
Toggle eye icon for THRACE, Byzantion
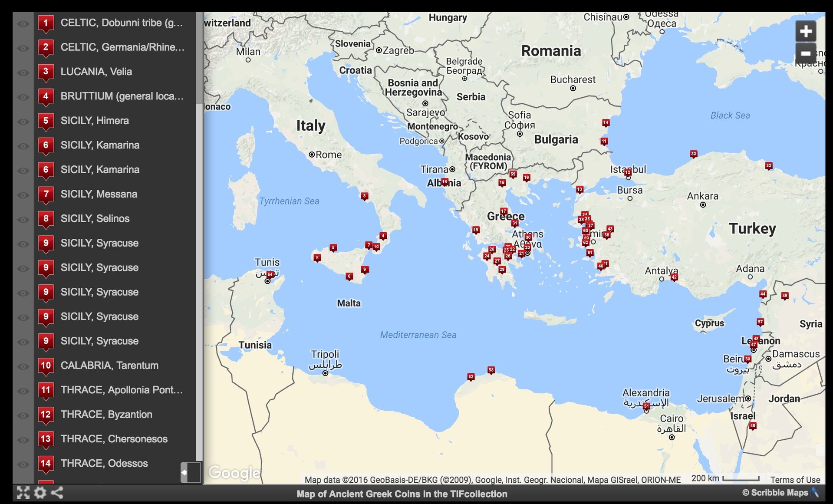click(x=23, y=415)
